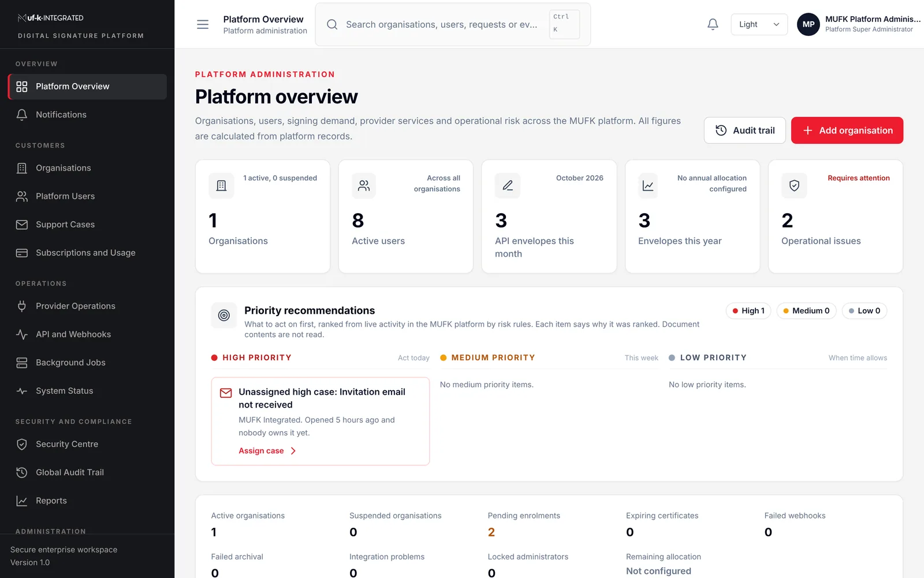Click the Global Audit Trail history icon
This screenshot has height=578, width=924.
pyautogui.click(x=22, y=473)
